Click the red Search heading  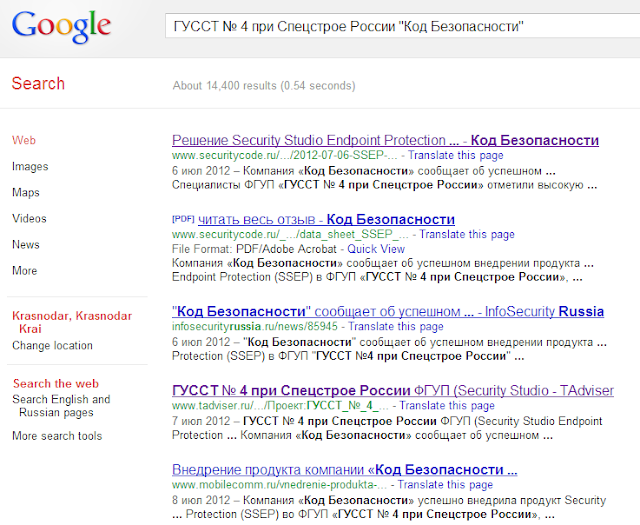tap(38, 84)
